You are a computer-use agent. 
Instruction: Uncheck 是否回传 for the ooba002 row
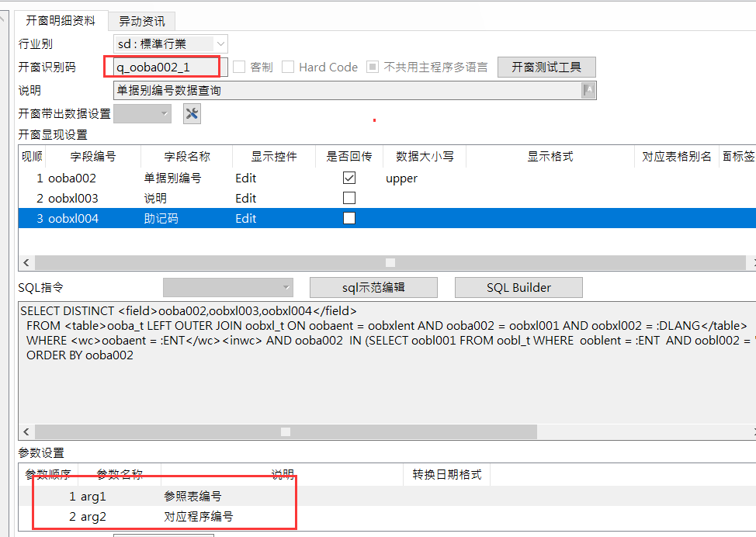pyautogui.click(x=349, y=178)
